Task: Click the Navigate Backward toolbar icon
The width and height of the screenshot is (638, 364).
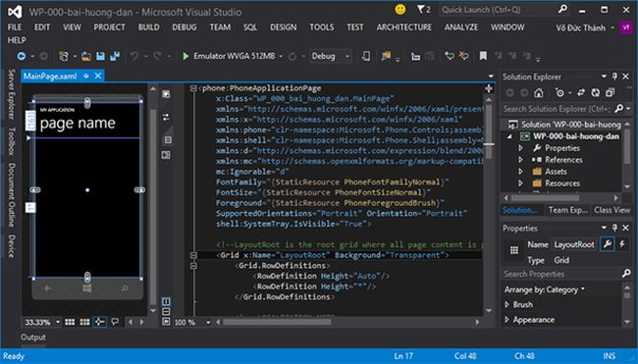Action: click(x=22, y=56)
